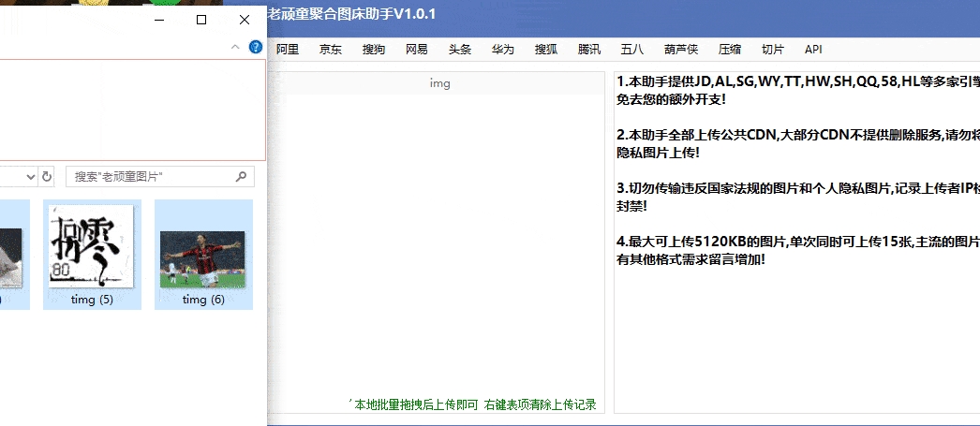Switch to the 阿里 upload tab
980x426 pixels.
pyautogui.click(x=288, y=50)
